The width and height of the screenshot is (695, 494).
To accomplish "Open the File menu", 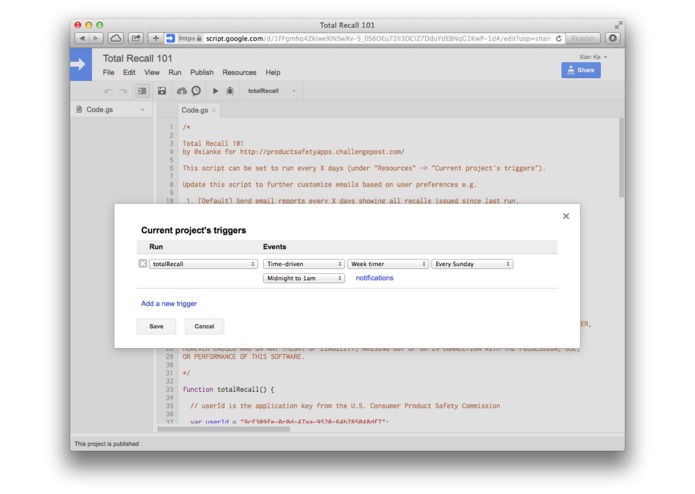I will (x=108, y=72).
